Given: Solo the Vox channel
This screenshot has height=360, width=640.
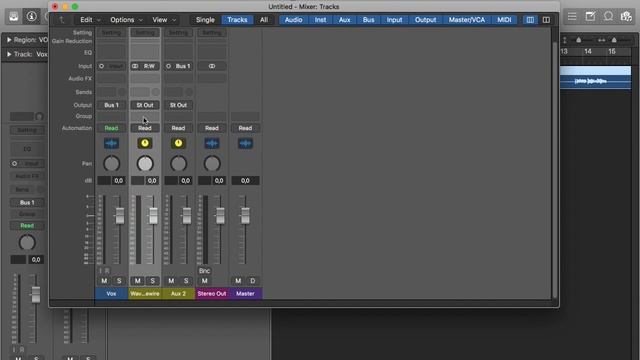Looking at the screenshot, I should pos(119,281).
